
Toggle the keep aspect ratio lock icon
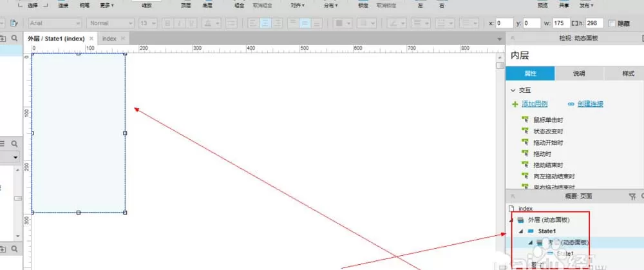pos(574,23)
